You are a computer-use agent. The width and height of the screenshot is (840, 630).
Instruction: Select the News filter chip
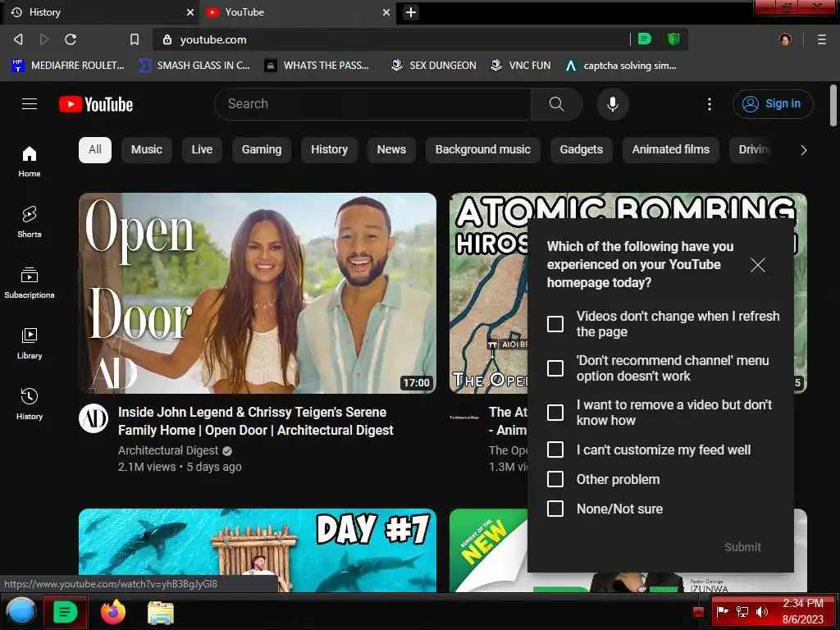click(x=391, y=150)
